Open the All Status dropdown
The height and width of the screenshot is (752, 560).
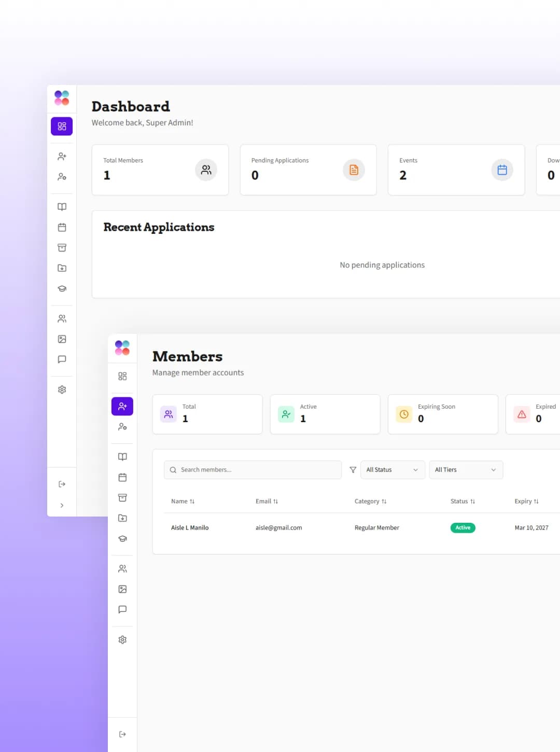[x=392, y=469]
